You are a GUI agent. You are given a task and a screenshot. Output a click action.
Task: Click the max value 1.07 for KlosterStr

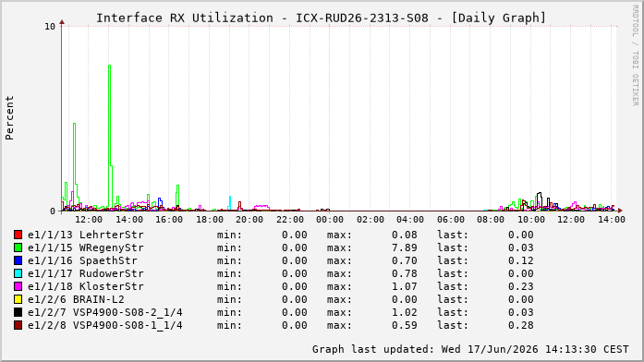404,286
